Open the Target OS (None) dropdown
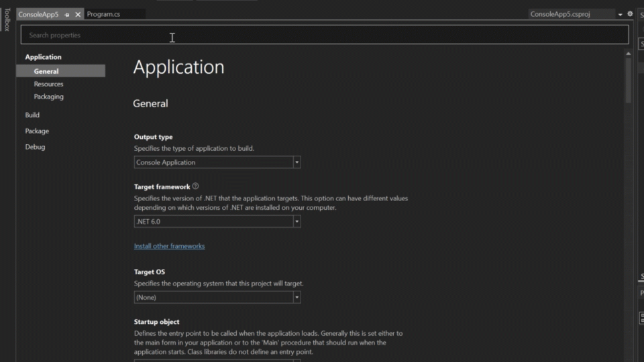The width and height of the screenshot is (644, 362). pyautogui.click(x=217, y=297)
